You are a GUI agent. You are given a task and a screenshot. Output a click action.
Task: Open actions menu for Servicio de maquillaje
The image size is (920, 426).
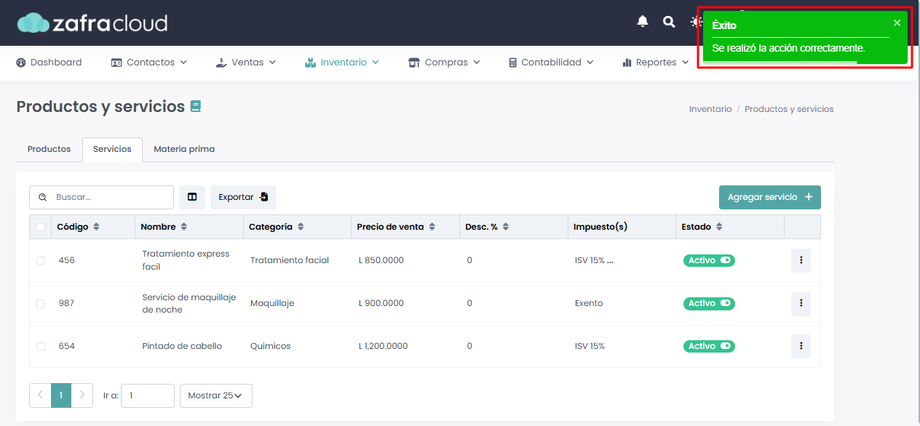pyautogui.click(x=801, y=303)
